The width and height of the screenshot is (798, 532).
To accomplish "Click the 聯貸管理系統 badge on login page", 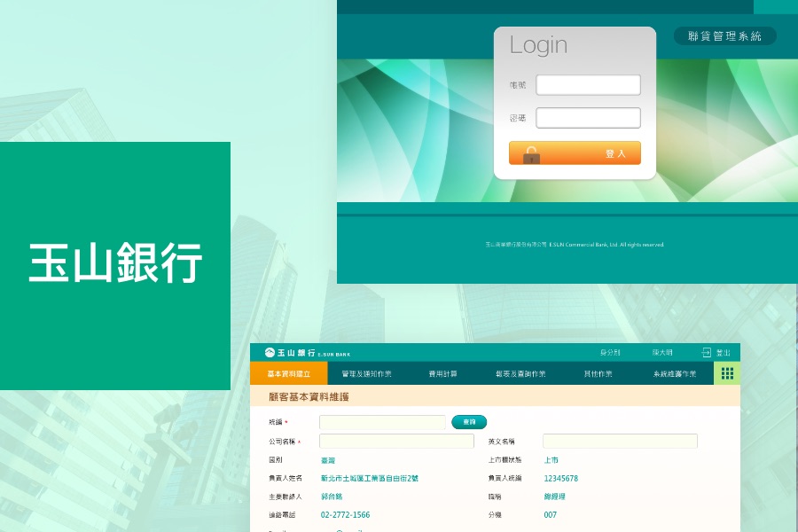I will [724, 36].
